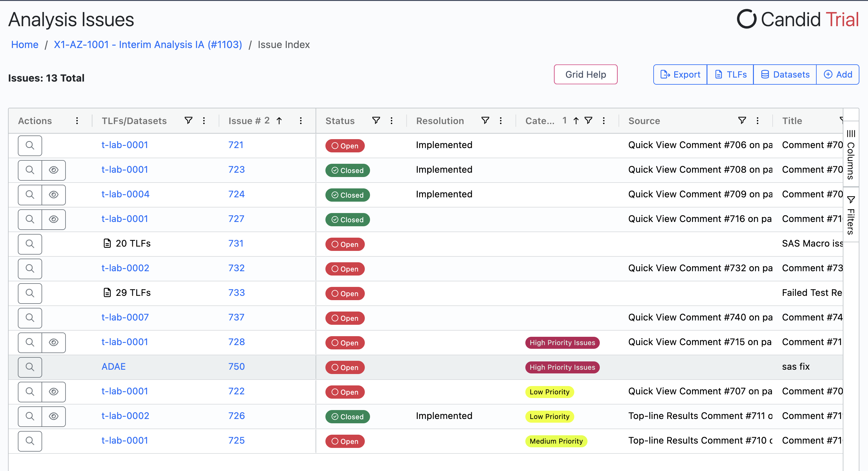Open magnifier view for issue 721

[30, 146]
